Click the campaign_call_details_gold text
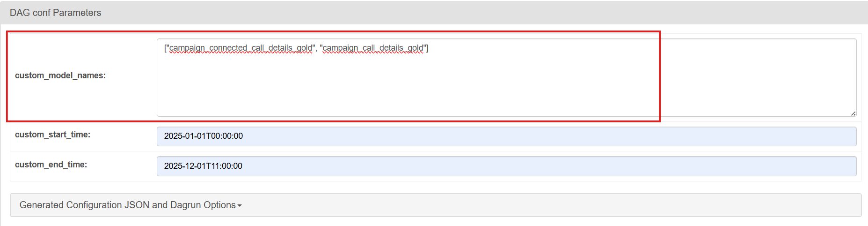The image size is (868, 226). (373, 48)
